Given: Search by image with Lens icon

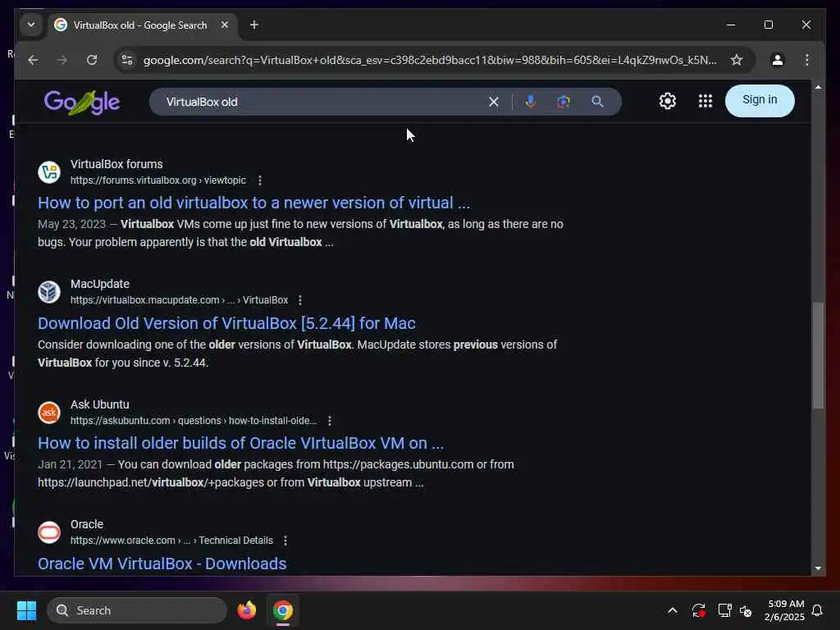Looking at the screenshot, I should click(x=564, y=102).
